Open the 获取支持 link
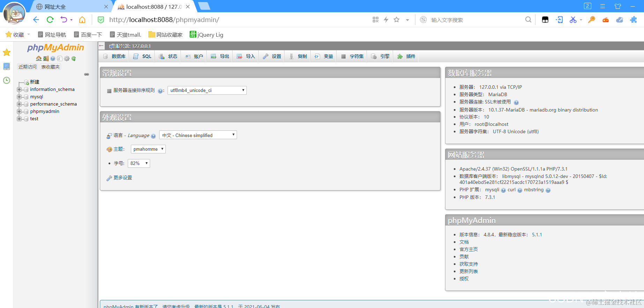The height and width of the screenshot is (308, 644). pyautogui.click(x=468, y=264)
